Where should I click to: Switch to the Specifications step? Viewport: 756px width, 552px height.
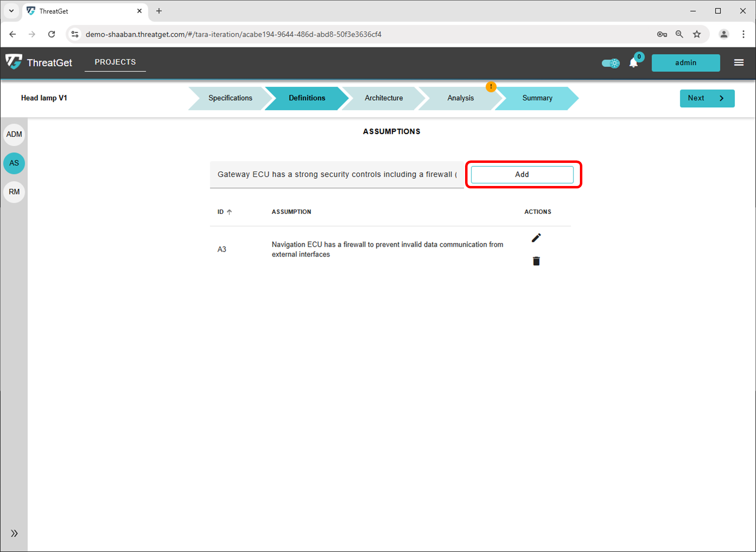[230, 98]
